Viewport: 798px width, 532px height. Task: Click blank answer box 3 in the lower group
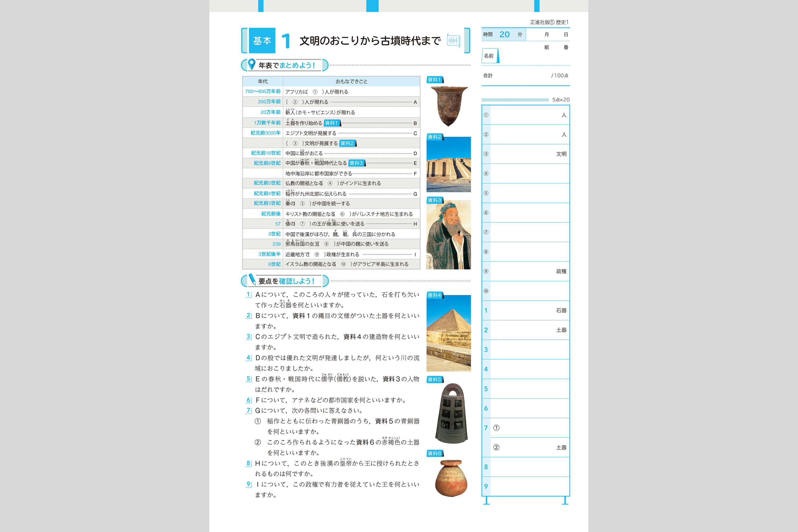[530, 350]
